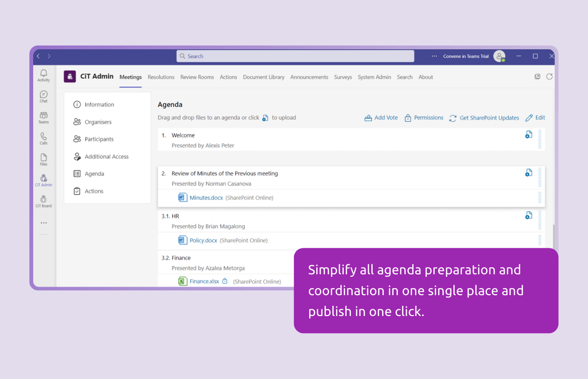
Task: Expand more apps ellipsis in sidebar
Action: coord(44,223)
